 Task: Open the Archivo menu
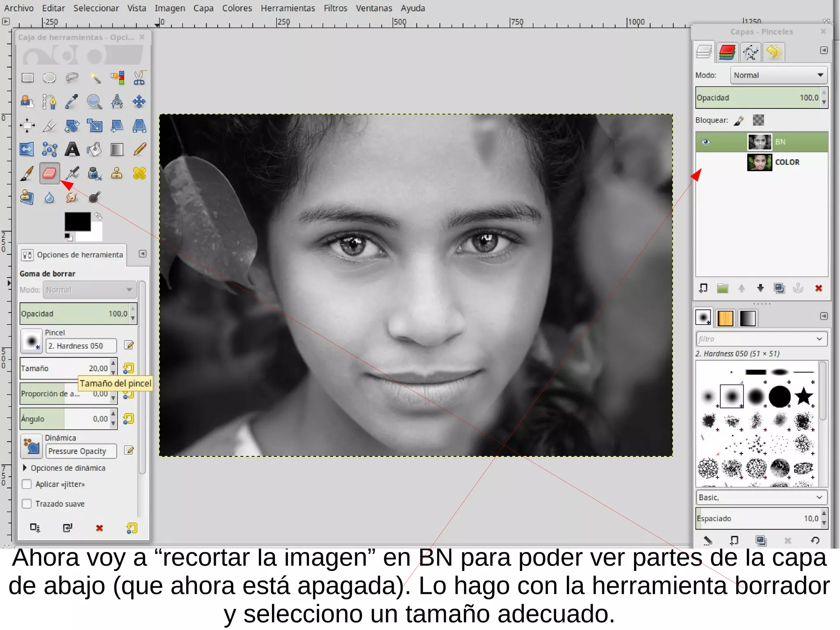(19, 8)
